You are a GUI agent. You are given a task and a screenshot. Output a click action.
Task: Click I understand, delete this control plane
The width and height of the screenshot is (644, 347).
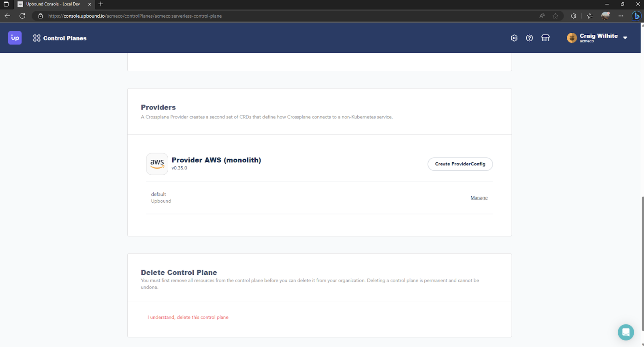[188, 317]
